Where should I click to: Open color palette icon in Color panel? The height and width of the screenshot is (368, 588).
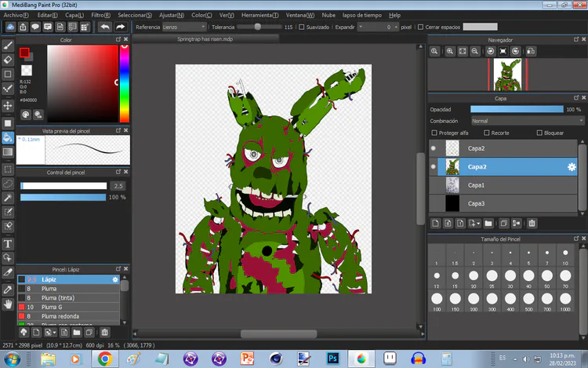pyautogui.click(x=26, y=115)
